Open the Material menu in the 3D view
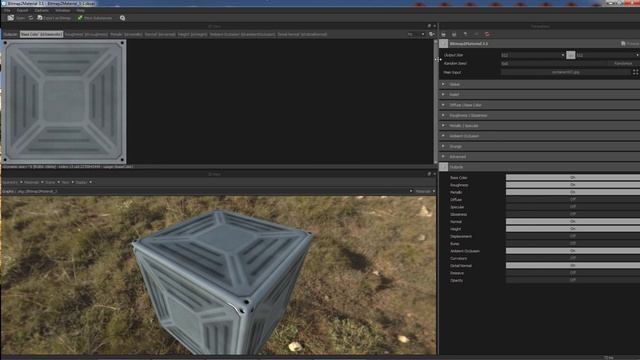This screenshot has height=360, width=640. 33,182
